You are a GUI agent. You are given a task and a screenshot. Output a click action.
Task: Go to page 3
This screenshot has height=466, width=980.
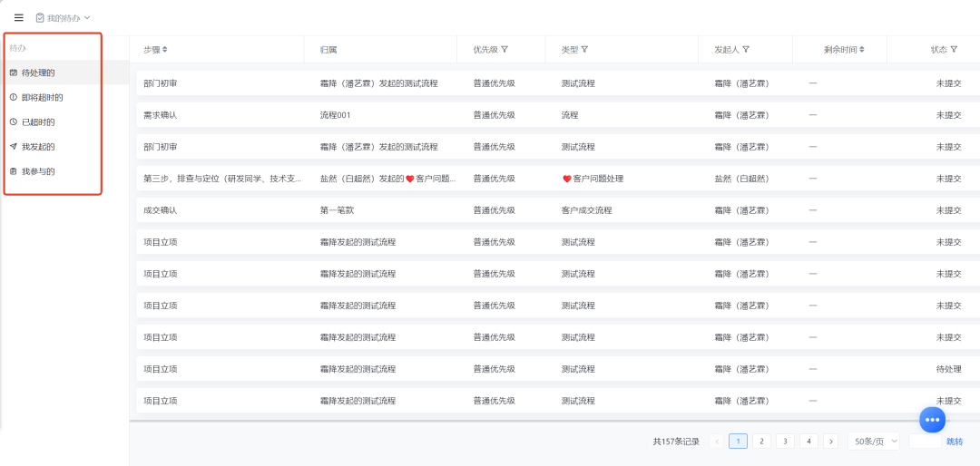(785, 441)
